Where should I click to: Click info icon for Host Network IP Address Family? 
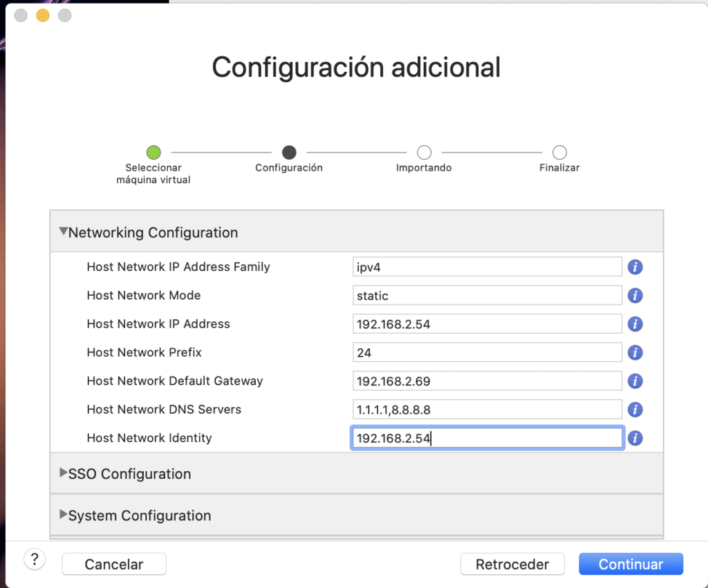point(635,267)
